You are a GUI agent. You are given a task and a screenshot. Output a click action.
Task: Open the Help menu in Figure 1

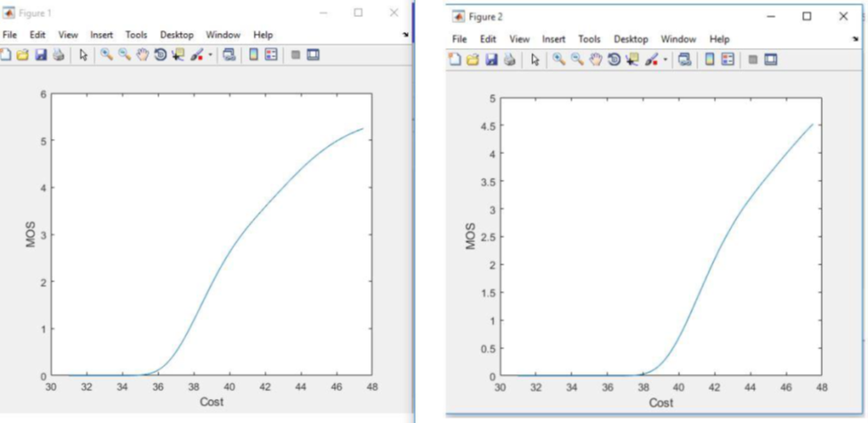click(x=264, y=35)
